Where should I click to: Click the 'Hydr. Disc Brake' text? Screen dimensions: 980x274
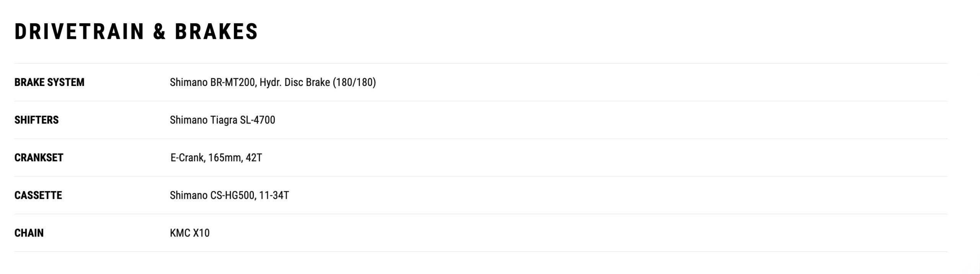coord(294,82)
